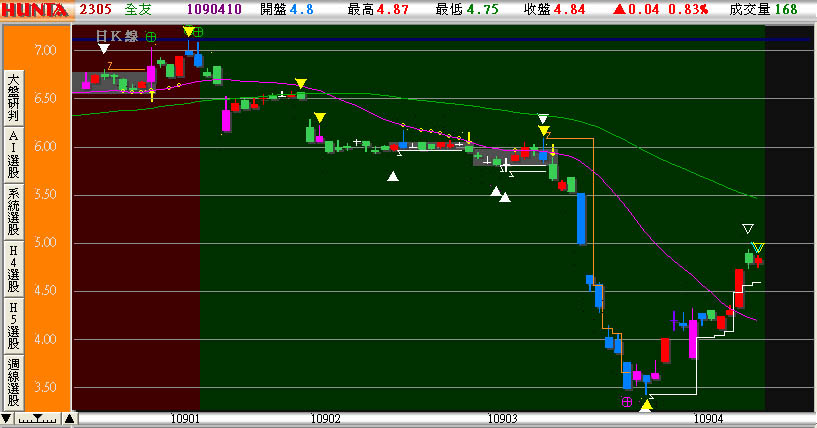This screenshot has height=428, width=817.
Task: Click the ruler scale icon in bottom bar
Action: [x=38, y=418]
